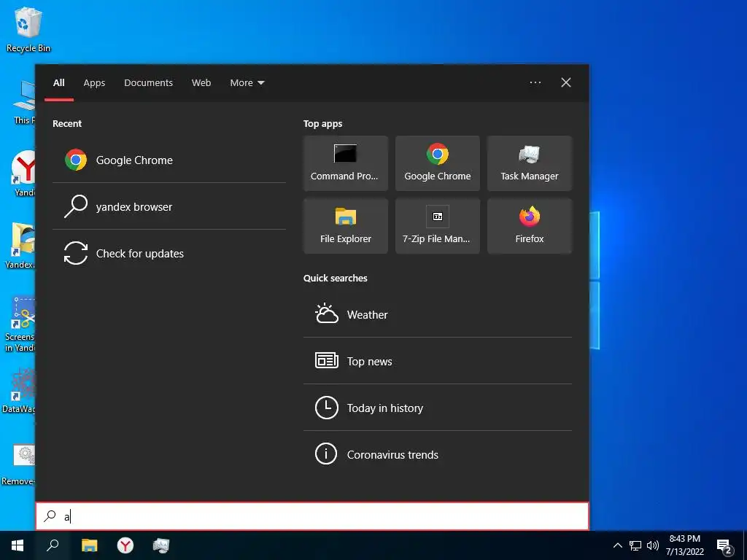
Task: Open File Explorer from the taskbar
Action: (89, 545)
